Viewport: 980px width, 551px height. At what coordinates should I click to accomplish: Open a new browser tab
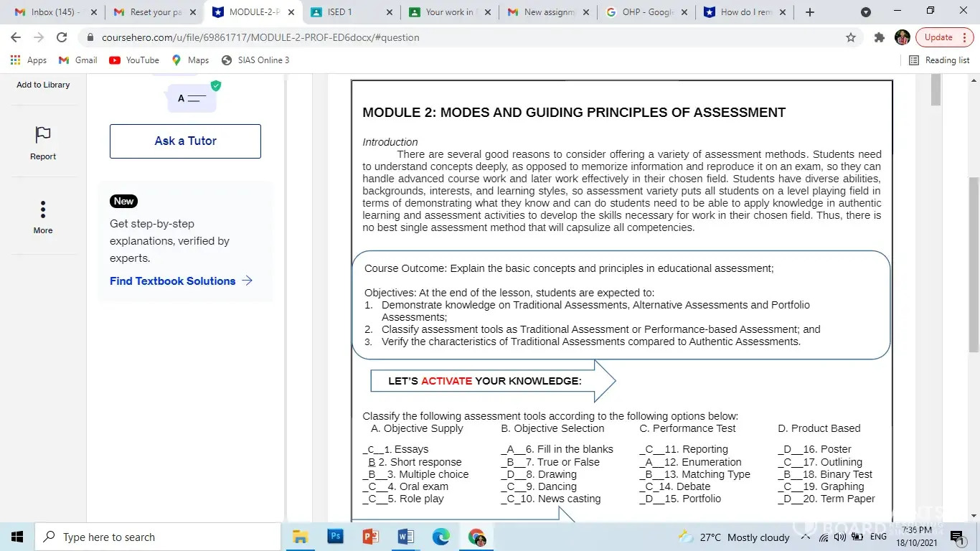click(x=810, y=12)
